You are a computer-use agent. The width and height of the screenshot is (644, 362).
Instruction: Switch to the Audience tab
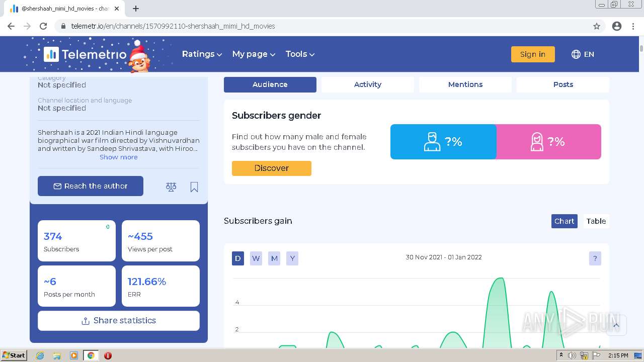(x=270, y=84)
